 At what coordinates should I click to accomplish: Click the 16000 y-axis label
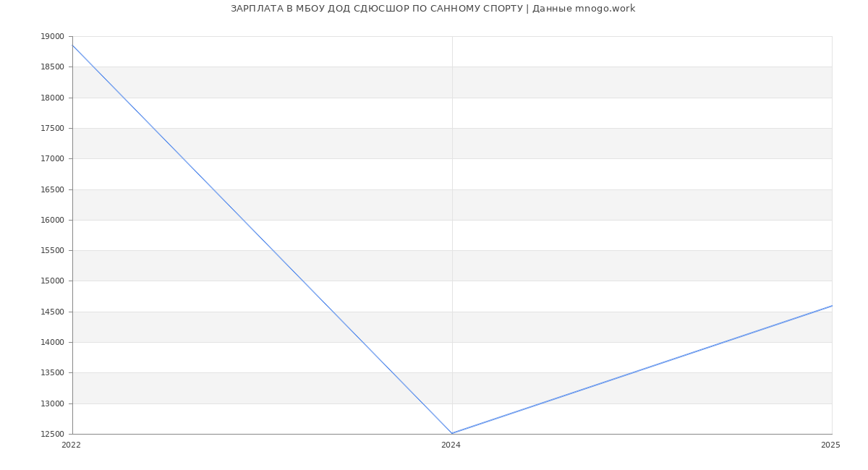tap(52, 221)
